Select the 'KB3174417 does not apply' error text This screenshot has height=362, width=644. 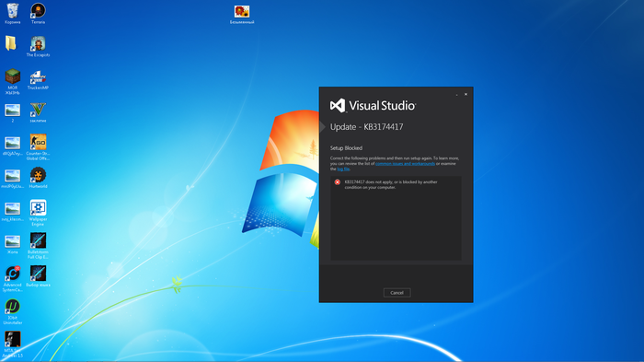[x=391, y=184]
